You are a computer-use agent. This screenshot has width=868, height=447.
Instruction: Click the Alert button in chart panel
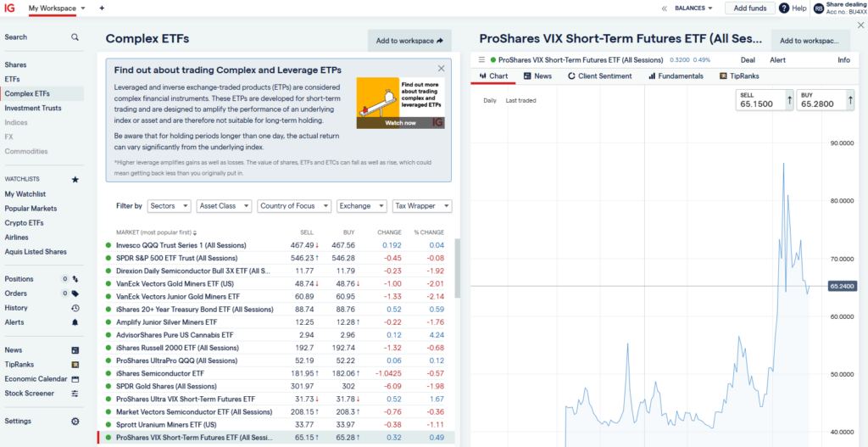pos(777,60)
